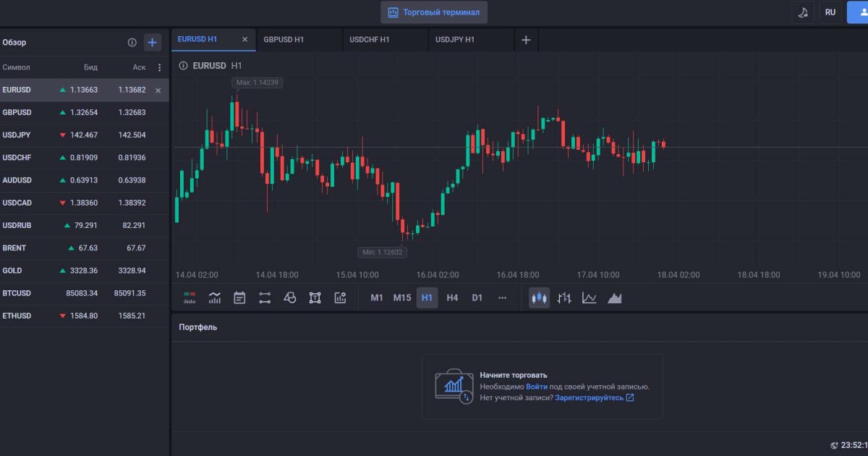
Task: Add a new chart tab with plus
Action: [x=526, y=40]
